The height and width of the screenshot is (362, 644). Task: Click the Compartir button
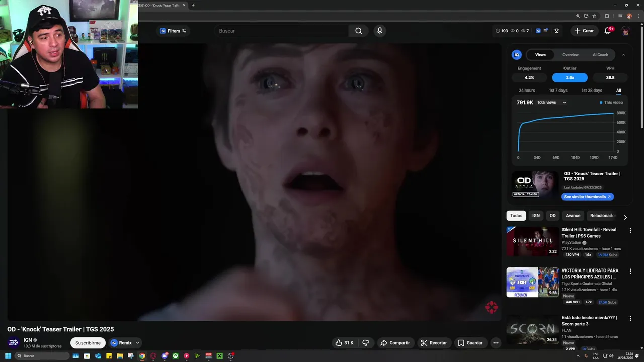(395, 343)
